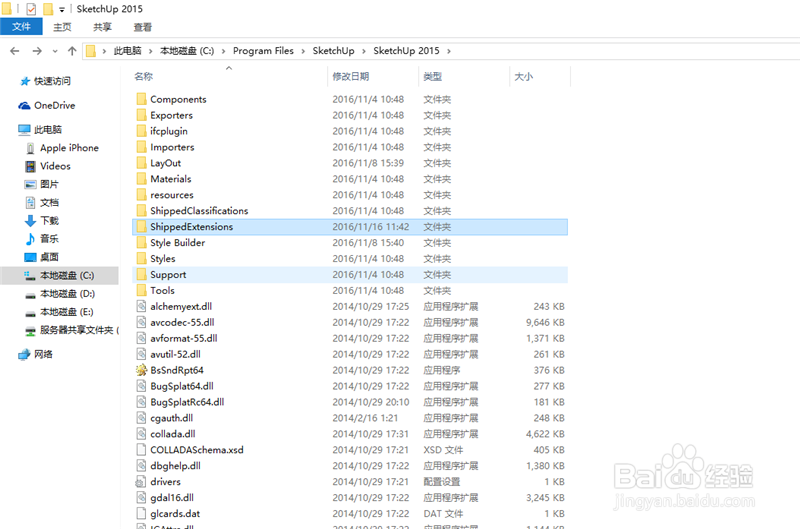Click SketchUp 2015 breadcrumb
Image resolution: width=800 pixels, height=529 pixels.
click(x=406, y=51)
